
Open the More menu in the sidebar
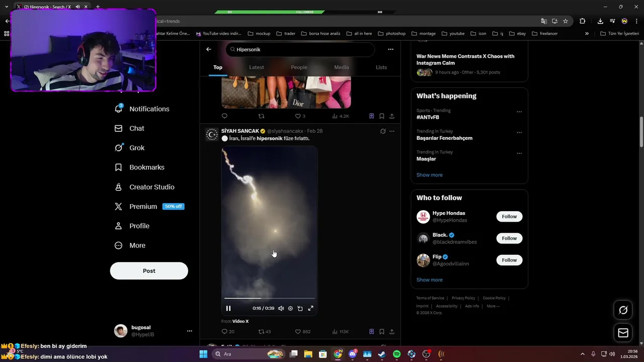coord(130,245)
